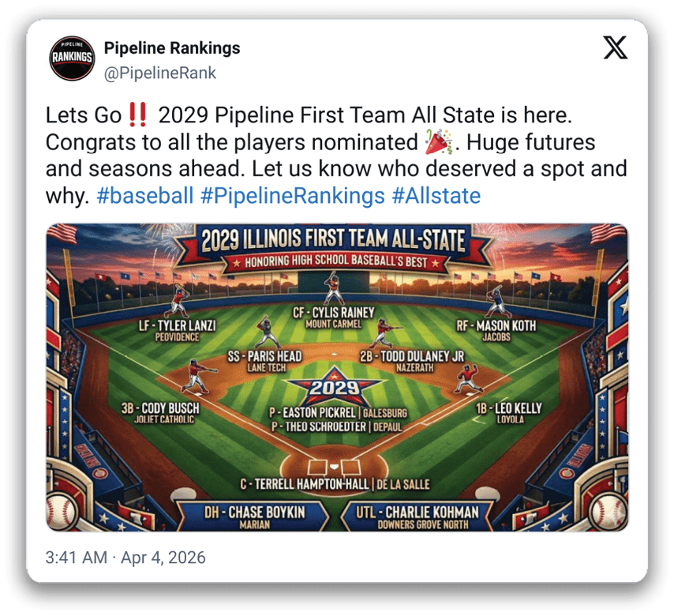Click the 2029 star emblem on the field
The width and height of the screenshot is (674, 616).
(x=335, y=388)
